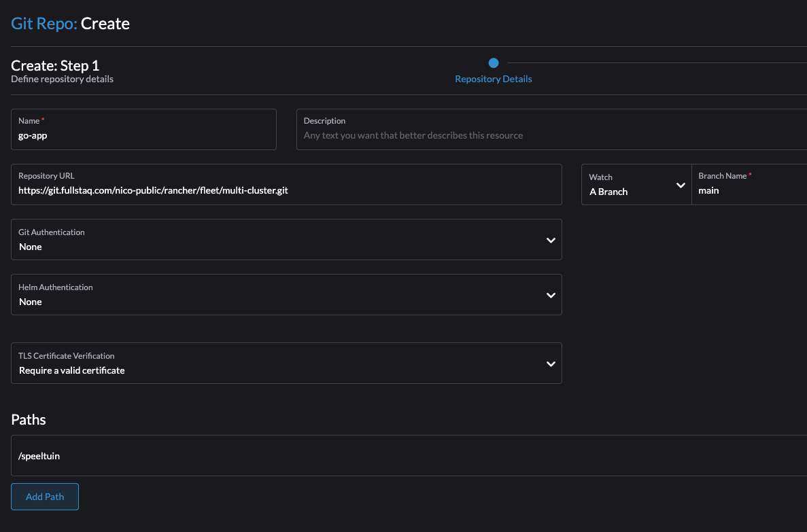Click the Add Path button
This screenshot has height=532, width=807.
click(x=44, y=497)
